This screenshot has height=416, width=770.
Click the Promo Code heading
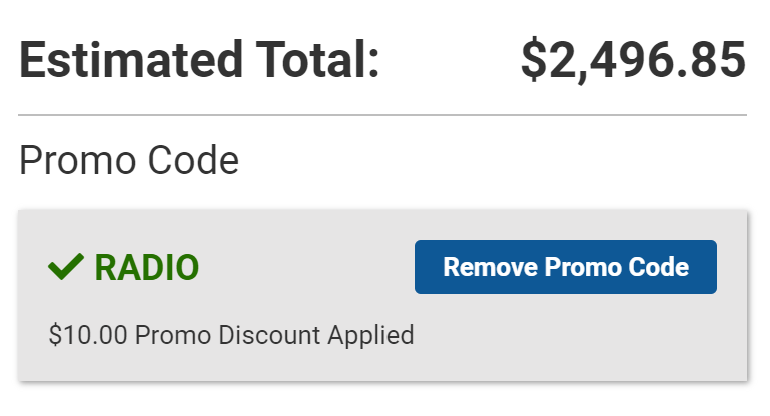point(129,160)
